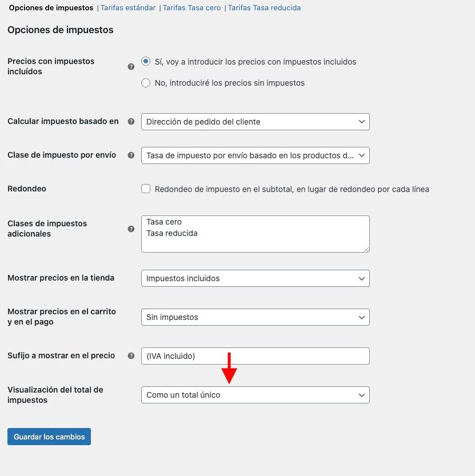Expand the 'Sin impuestos' cart prices dropdown
The height and width of the screenshot is (476, 475).
click(256, 317)
